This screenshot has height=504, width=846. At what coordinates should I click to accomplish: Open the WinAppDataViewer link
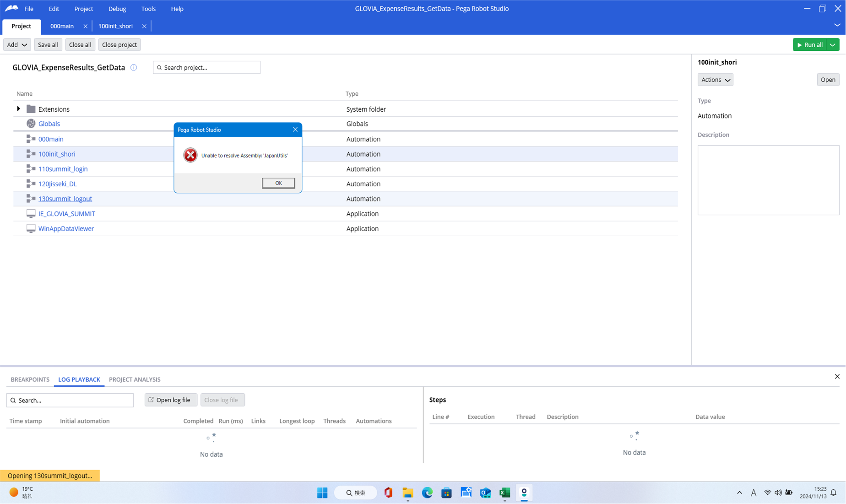[66, 228]
